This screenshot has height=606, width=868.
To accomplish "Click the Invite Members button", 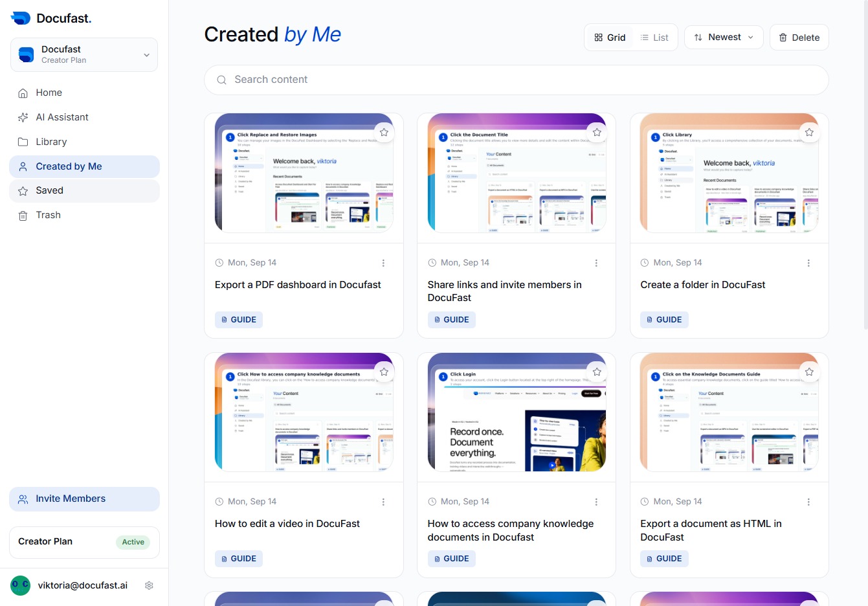I will (x=84, y=499).
